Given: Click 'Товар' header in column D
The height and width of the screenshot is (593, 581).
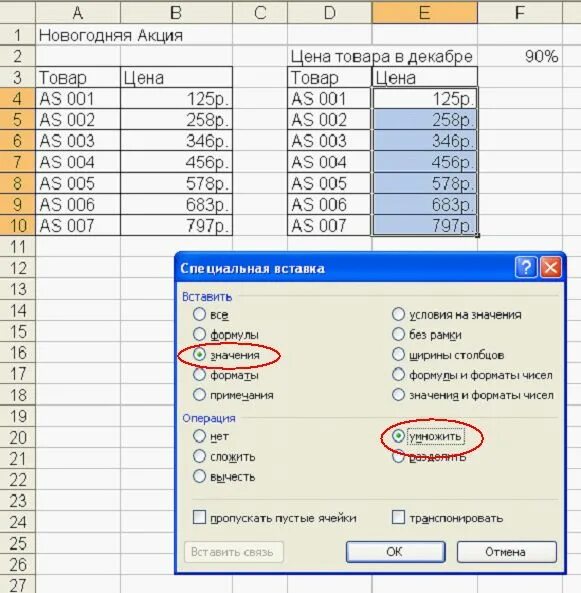Looking at the screenshot, I should click(329, 78).
